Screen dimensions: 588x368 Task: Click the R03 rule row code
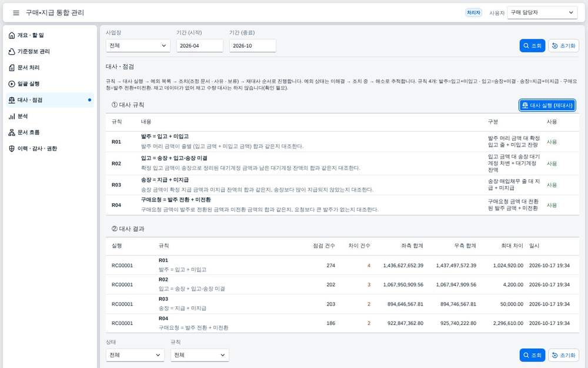pos(116,185)
